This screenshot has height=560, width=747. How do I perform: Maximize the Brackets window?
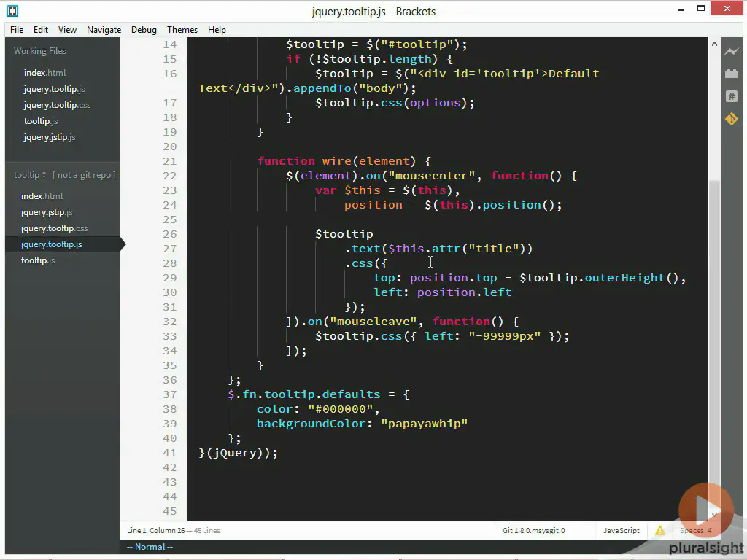pyautogui.click(x=701, y=9)
